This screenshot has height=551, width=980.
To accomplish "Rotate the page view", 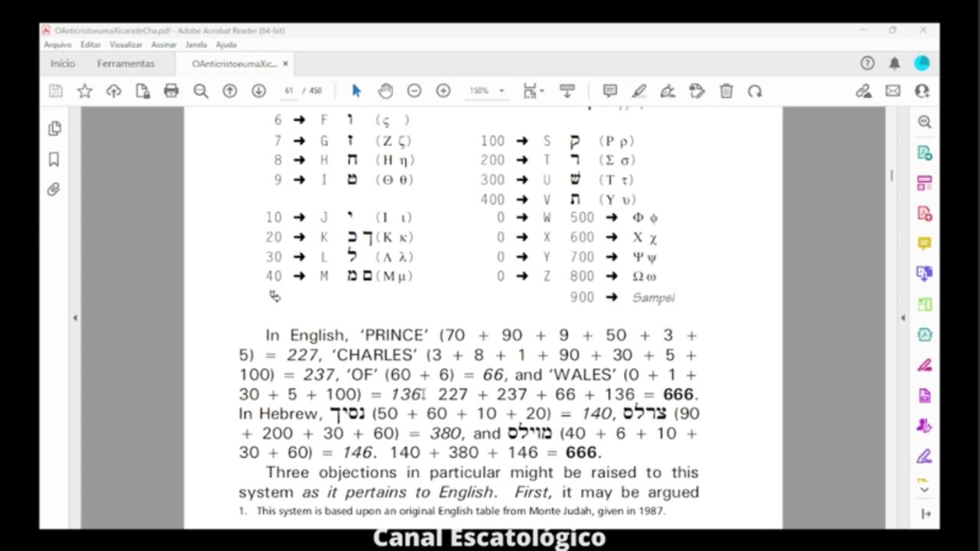I will click(x=755, y=91).
